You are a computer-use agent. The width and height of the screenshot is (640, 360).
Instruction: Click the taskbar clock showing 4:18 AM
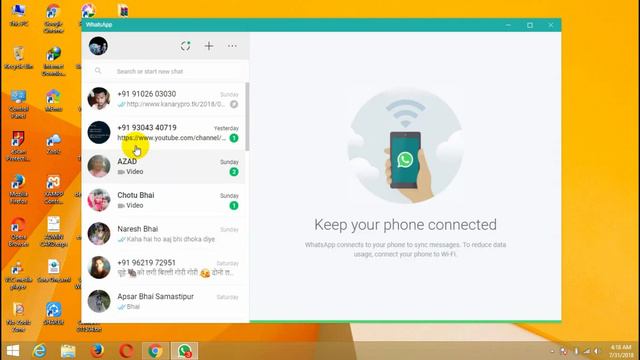(x=621, y=351)
